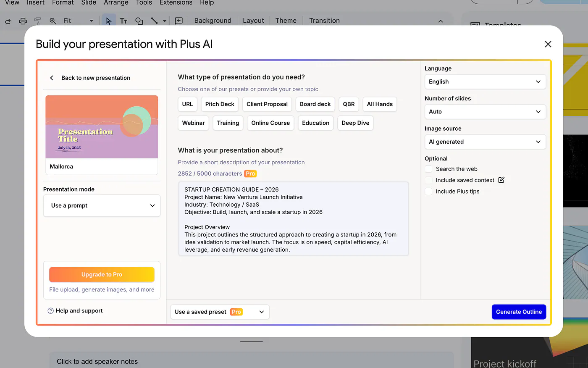
Task: Select the QBR preset
Action: pyautogui.click(x=349, y=104)
